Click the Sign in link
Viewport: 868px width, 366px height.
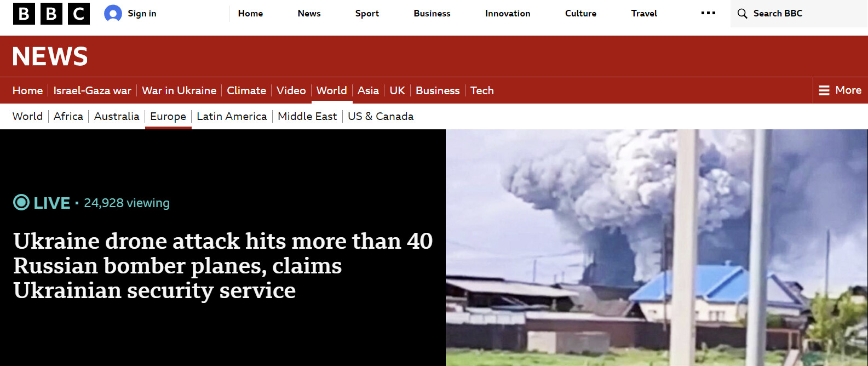click(142, 14)
